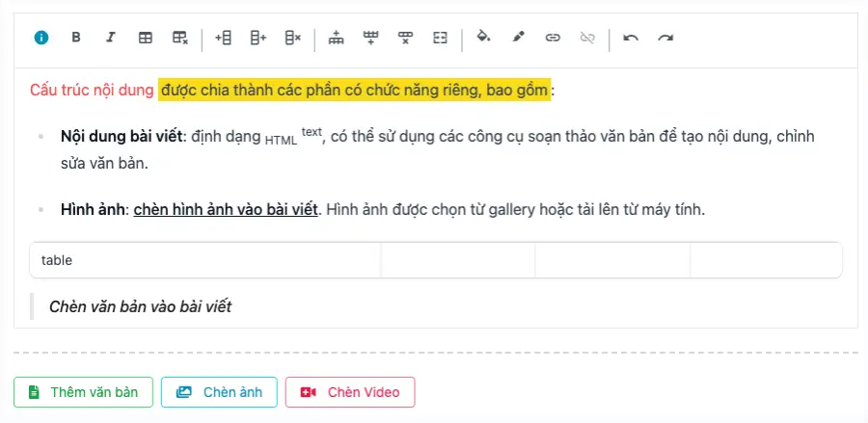Insert column before the current one
This screenshot has width=868, height=423.
[x=223, y=38]
